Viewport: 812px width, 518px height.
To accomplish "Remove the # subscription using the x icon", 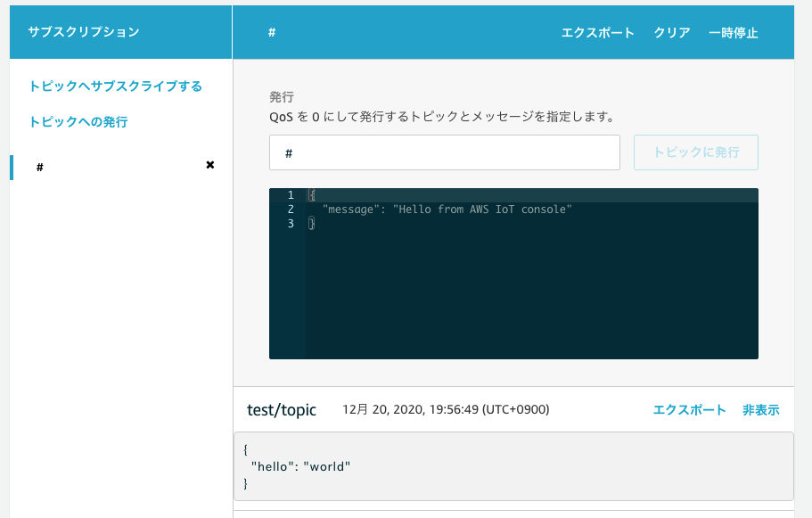I will tap(210, 165).
